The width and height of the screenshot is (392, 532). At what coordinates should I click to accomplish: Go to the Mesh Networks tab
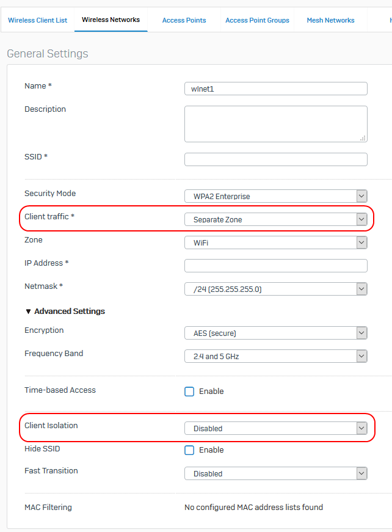[x=330, y=20]
